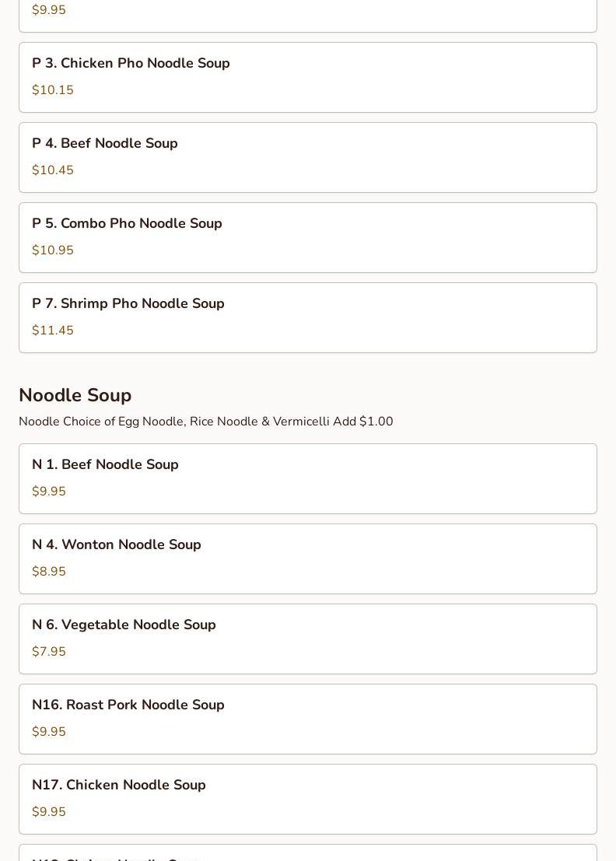Select P 4. Beef Noodle Soup card
616x861 pixels.
pos(307,158)
